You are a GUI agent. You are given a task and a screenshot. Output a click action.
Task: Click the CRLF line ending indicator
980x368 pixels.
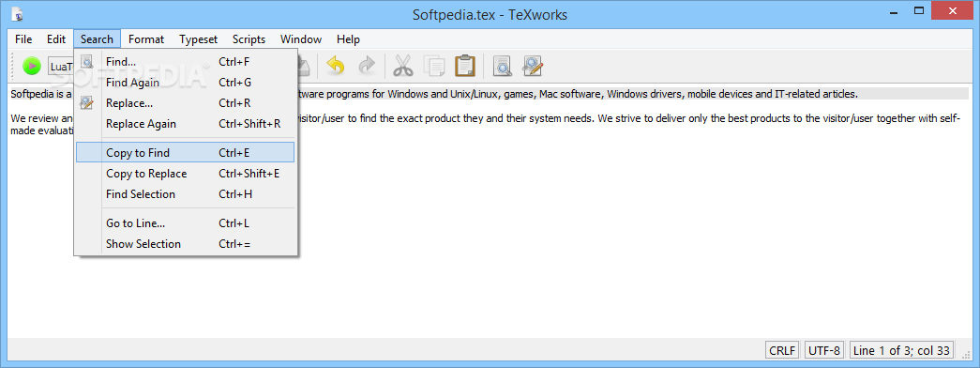tap(782, 350)
